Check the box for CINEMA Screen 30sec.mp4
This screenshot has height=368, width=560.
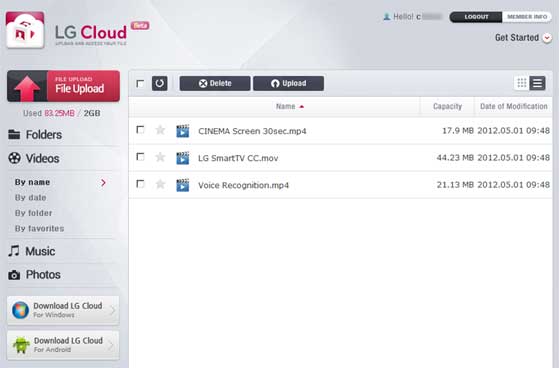click(140, 130)
